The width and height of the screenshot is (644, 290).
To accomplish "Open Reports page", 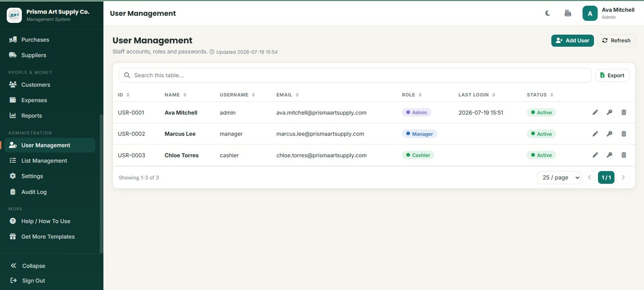I will tap(50, 116).
